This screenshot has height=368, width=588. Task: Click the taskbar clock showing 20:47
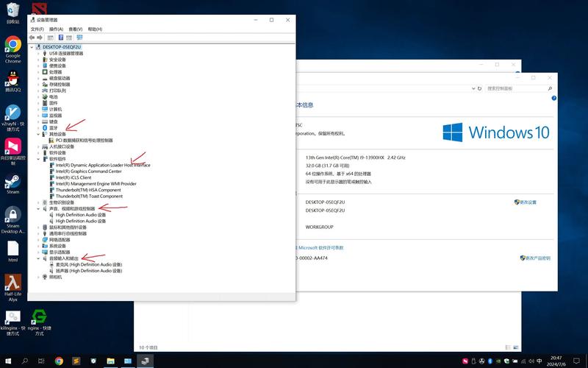(556, 361)
